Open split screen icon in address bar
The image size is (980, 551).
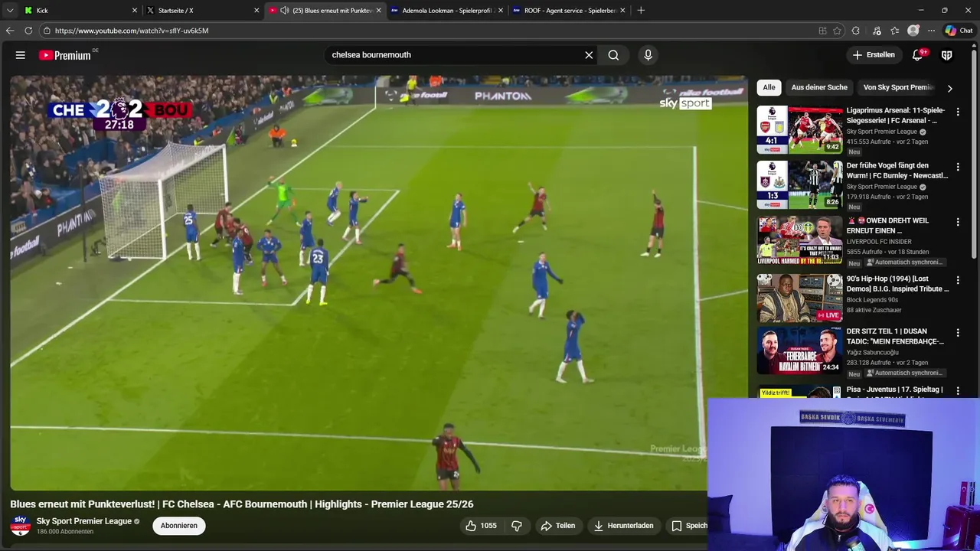[x=822, y=31]
